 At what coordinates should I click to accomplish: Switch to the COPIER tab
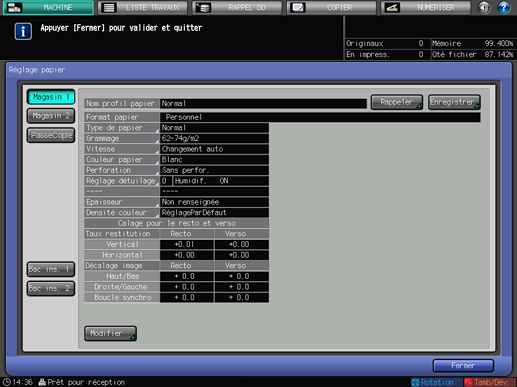tap(332, 7)
